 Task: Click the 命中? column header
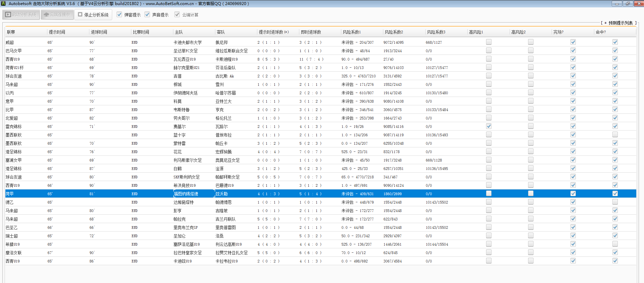600,32
